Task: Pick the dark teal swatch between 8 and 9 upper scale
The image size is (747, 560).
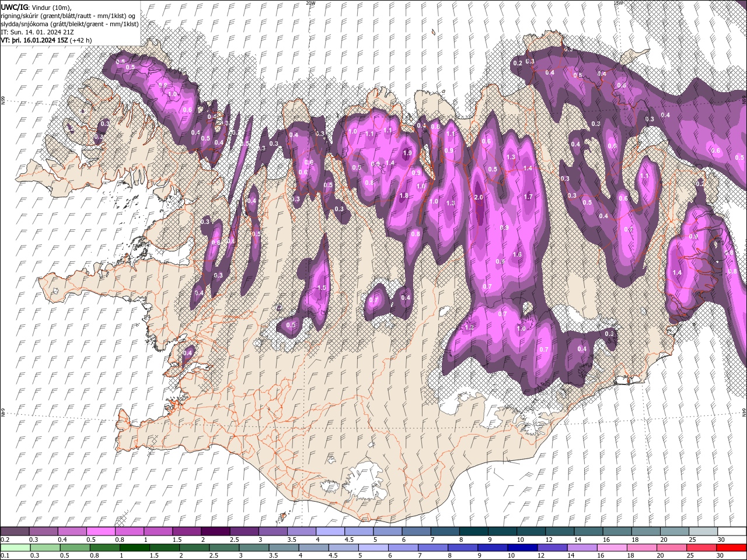Action: pyautogui.click(x=473, y=531)
